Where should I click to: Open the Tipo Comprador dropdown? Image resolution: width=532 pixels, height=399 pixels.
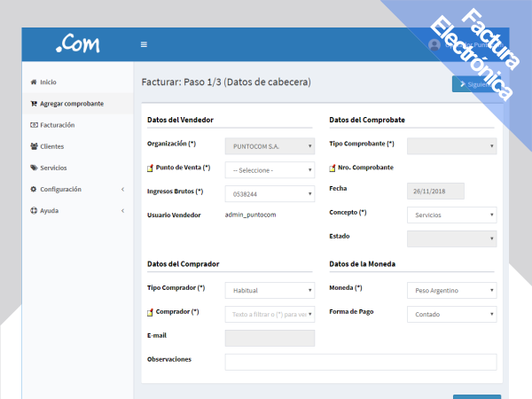[x=270, y=290]
